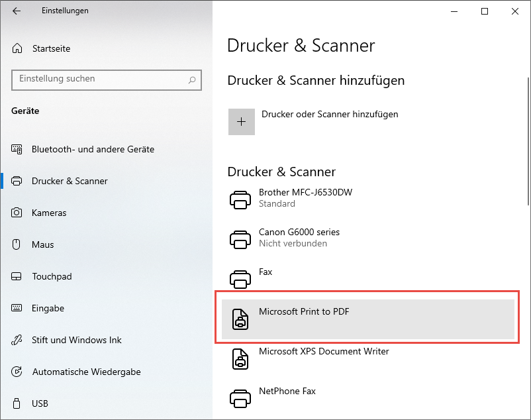
Task: Select Drucker & Scanner in sidebar
Action: (x=70, y=181)
